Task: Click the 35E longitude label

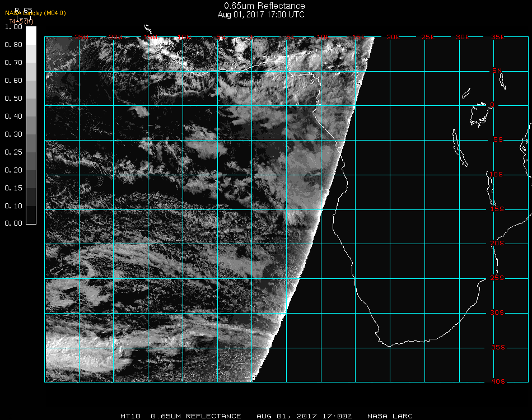Action: 498,37
